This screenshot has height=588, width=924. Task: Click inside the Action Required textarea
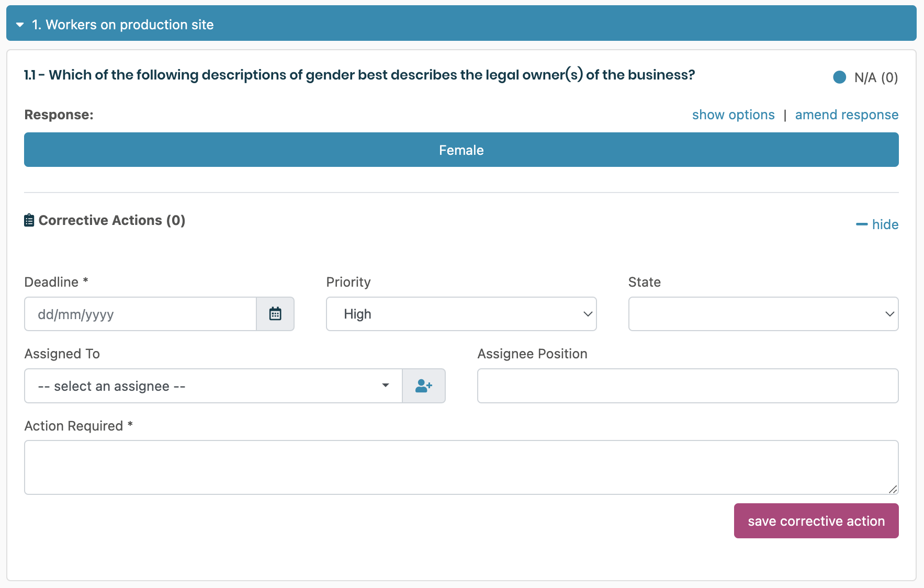pos(461,467)
